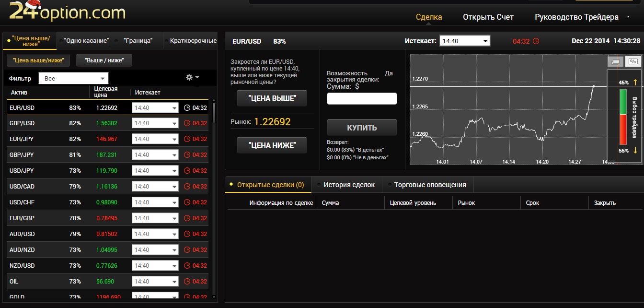The height and width of the screenshot is (308, 644).
Task: Click the yellow up arrow next to 45%
Action: (x=635, y=83)
